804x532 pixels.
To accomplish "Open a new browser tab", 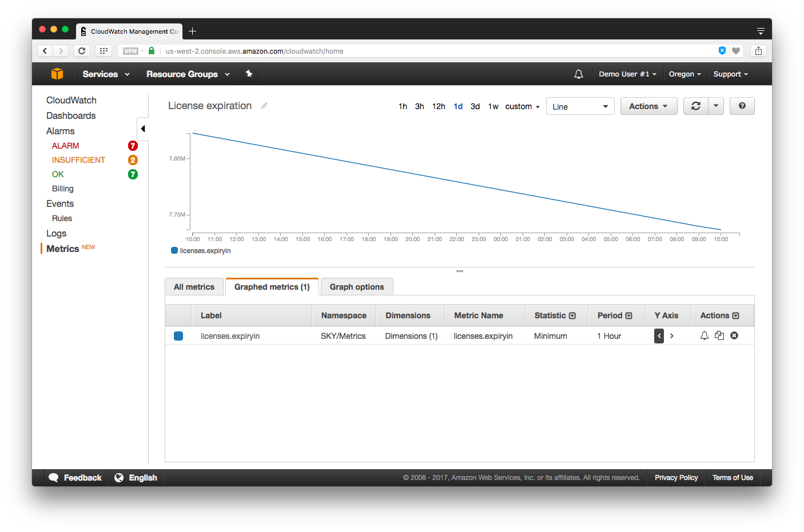I will pos(193,31).
